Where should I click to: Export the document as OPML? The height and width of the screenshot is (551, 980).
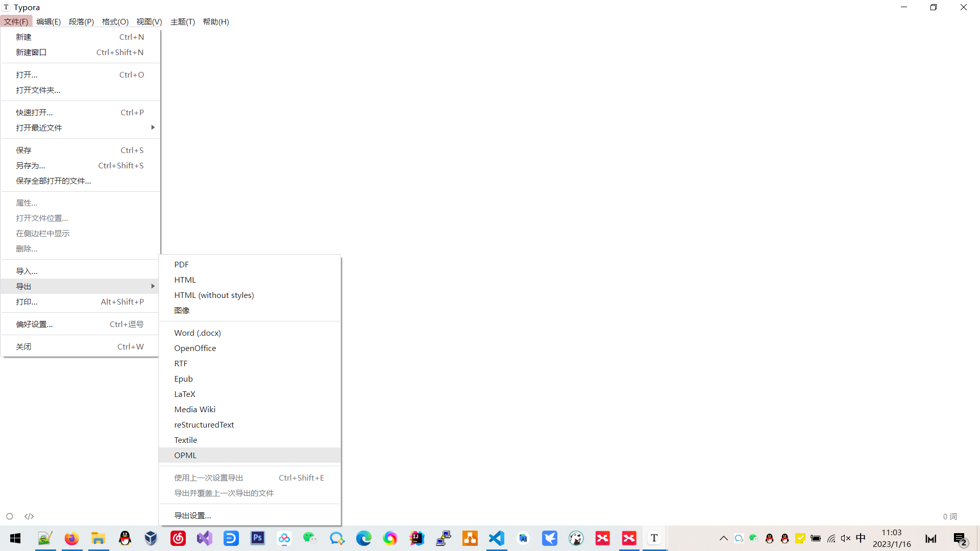[185, 455]
